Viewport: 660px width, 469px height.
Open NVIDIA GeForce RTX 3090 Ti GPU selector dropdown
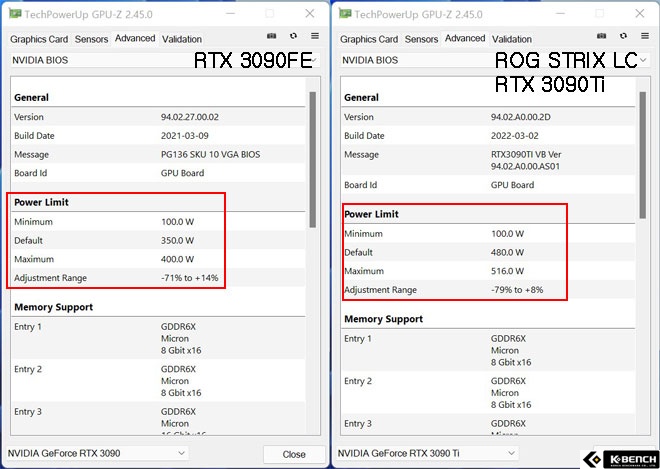point(427,453)
